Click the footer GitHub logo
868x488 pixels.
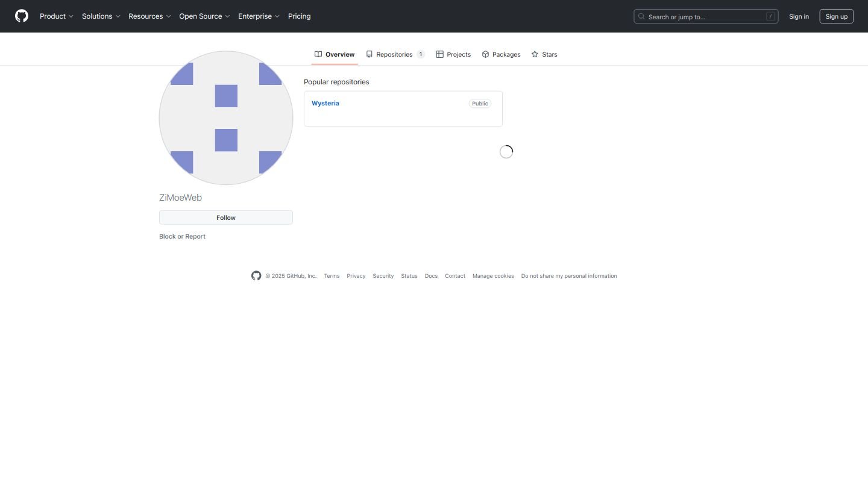[256, 275]
